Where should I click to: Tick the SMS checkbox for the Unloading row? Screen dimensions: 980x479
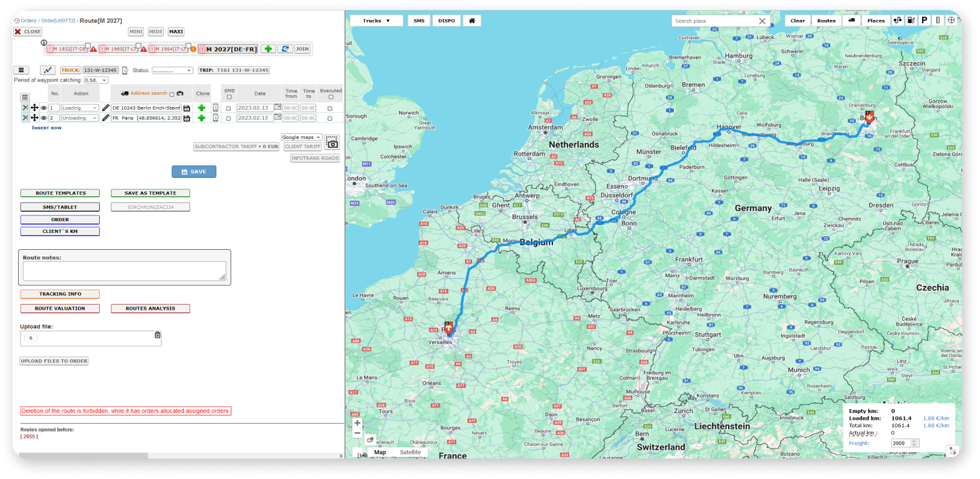[229, 118]
